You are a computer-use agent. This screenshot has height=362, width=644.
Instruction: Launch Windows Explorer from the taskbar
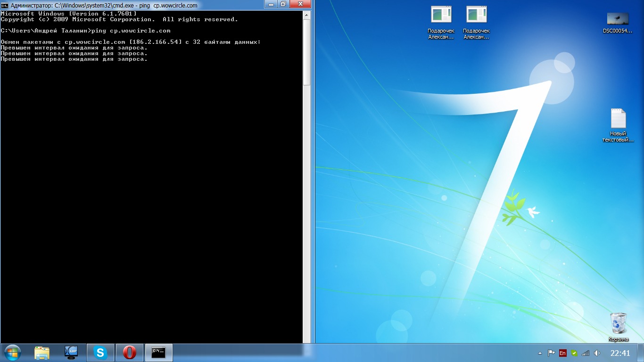coord(42,352)
